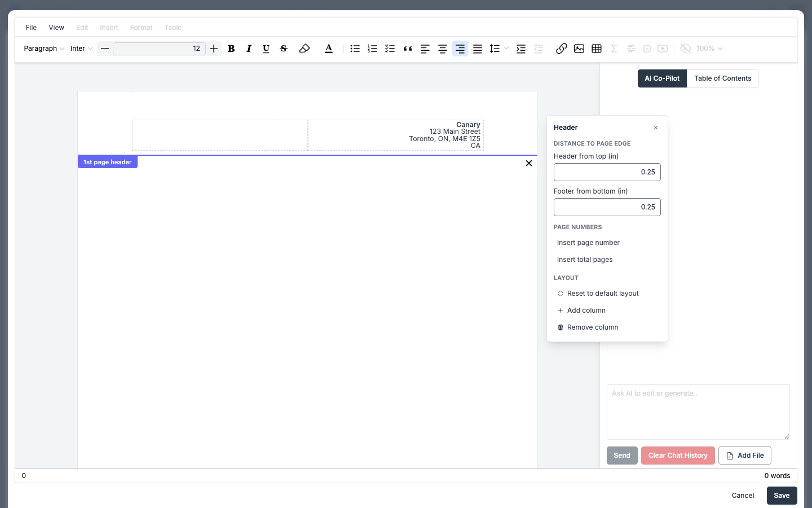Close the Header settings panel
This screenshot has width=812, height=508.
656,128
